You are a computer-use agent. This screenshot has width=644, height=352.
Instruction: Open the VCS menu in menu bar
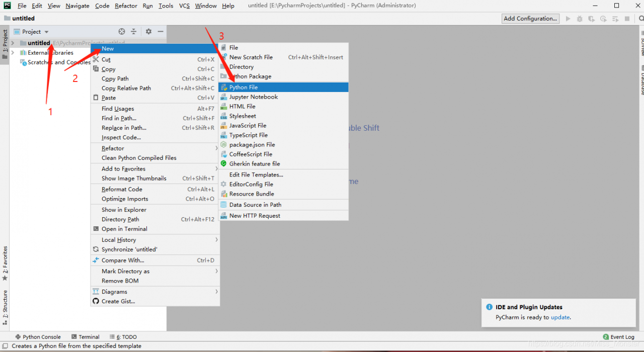point(185,6)
